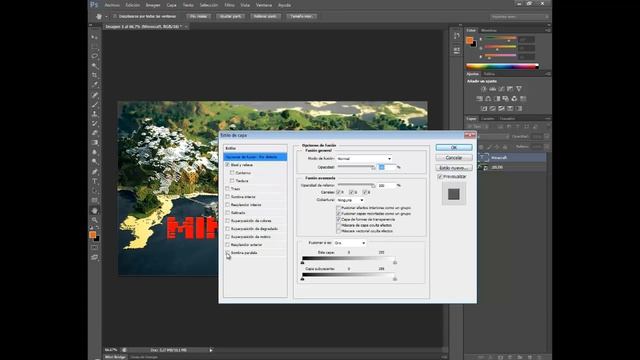Enable the Contorno checkbox

pos(232,173)
